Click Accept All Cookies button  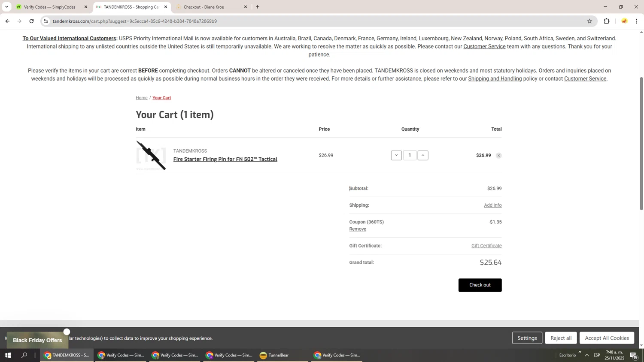click(607, 338)
